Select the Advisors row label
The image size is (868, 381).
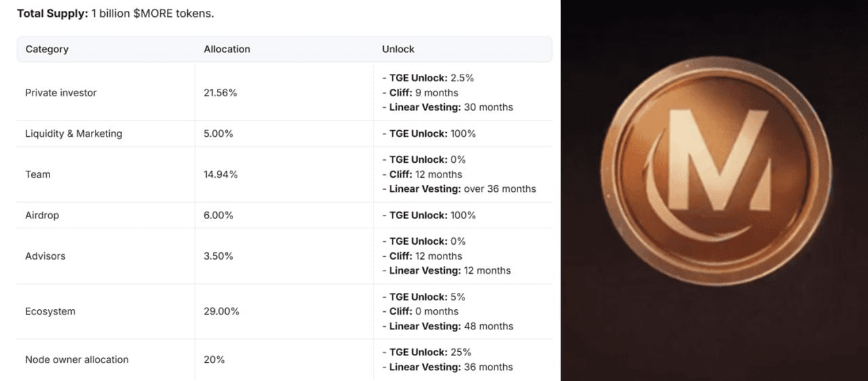tap(45, 256)
